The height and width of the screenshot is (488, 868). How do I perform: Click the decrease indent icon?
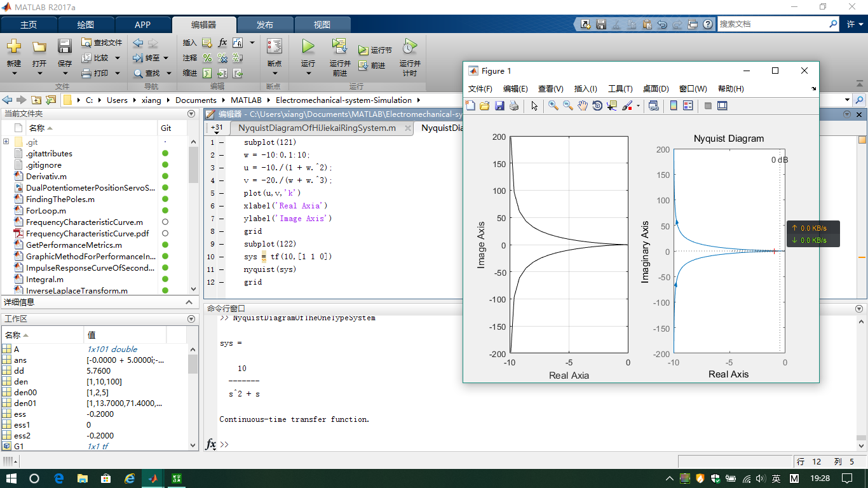tap(238, 73)
